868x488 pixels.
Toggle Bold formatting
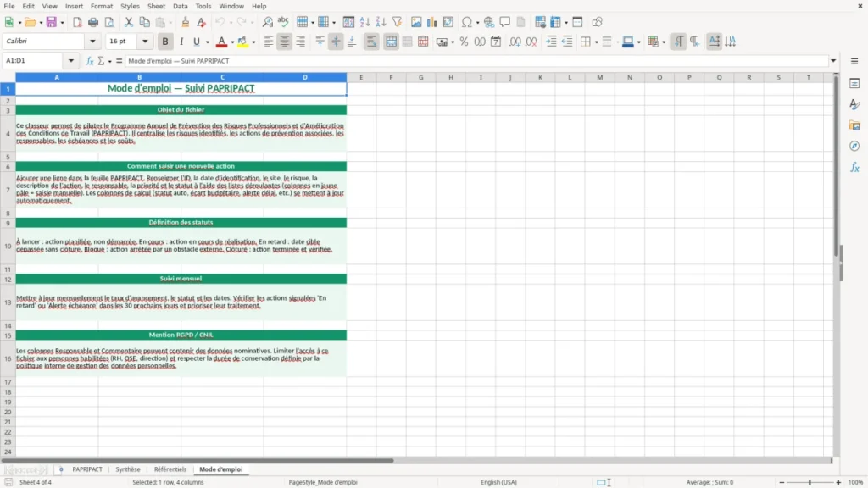(165, 42)
